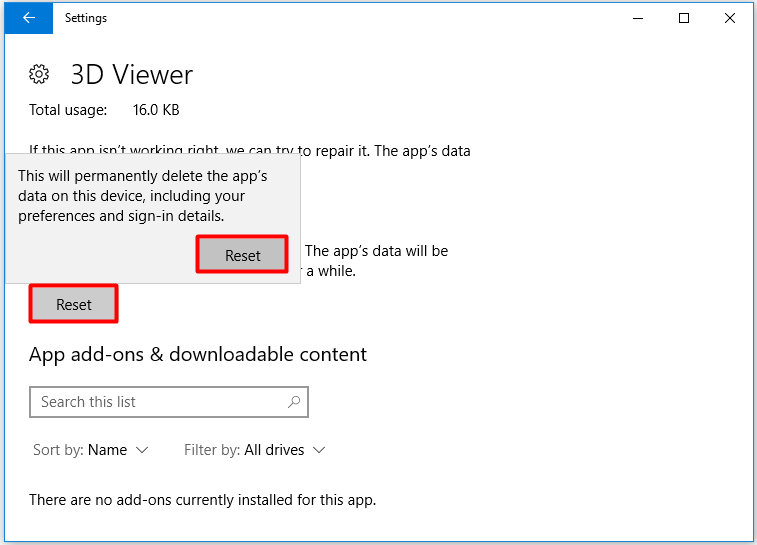Click the magnifier icon in the search box
757x545 pixels.
tap(294, 402)
